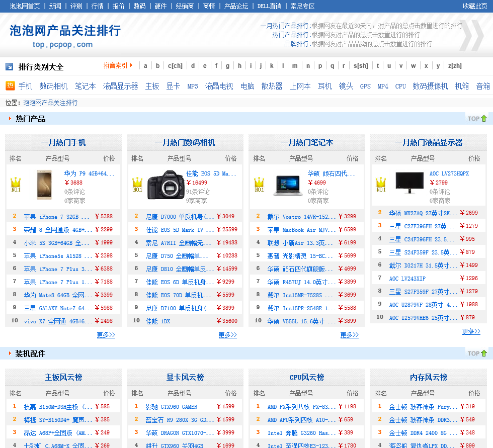
Task: Open 佳能 1DX listing
Action: click(x=158, y=321)
